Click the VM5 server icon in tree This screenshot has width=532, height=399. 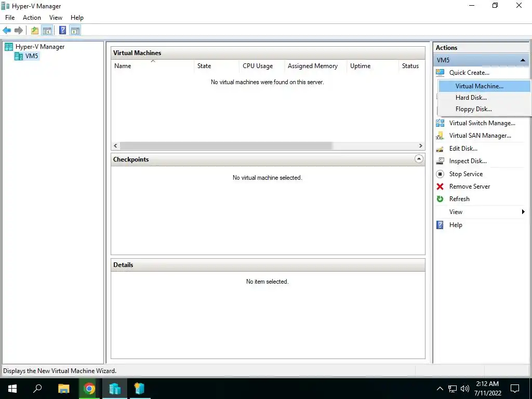19,56
